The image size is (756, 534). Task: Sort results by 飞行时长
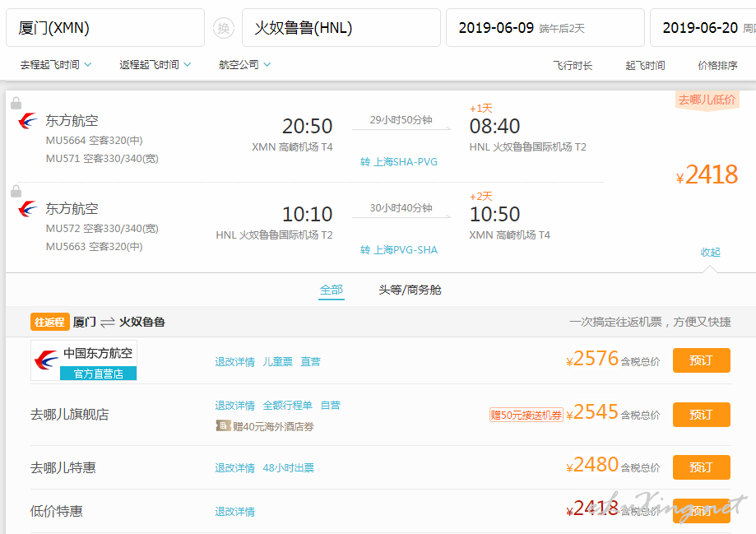[x=573, y=66]
